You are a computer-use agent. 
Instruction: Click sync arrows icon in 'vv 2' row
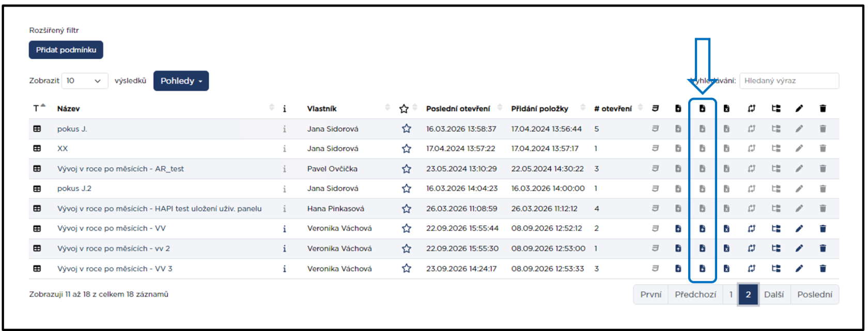coord(751,248)
